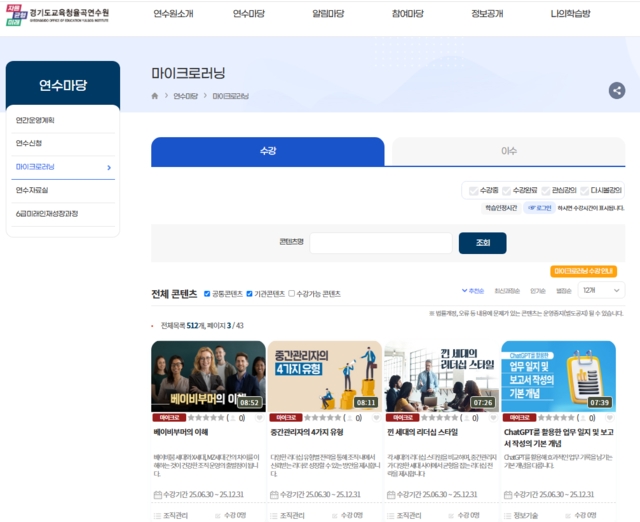The image size is (640, 522).
Task: Click the heart icon on ChatGPT 업무 일지 card
Action: tap(609, 417)
